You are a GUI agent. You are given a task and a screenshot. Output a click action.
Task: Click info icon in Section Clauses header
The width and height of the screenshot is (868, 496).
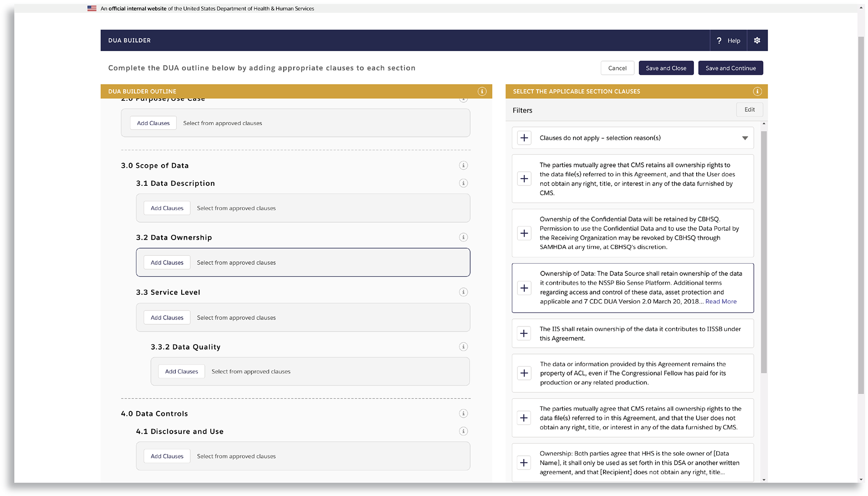(x=757, y=91)
